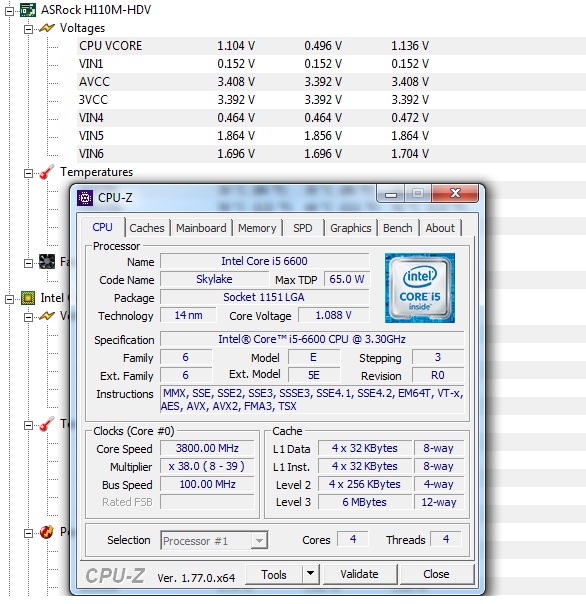Open the SPD tab
586x604 pixels.
point(303,228)
